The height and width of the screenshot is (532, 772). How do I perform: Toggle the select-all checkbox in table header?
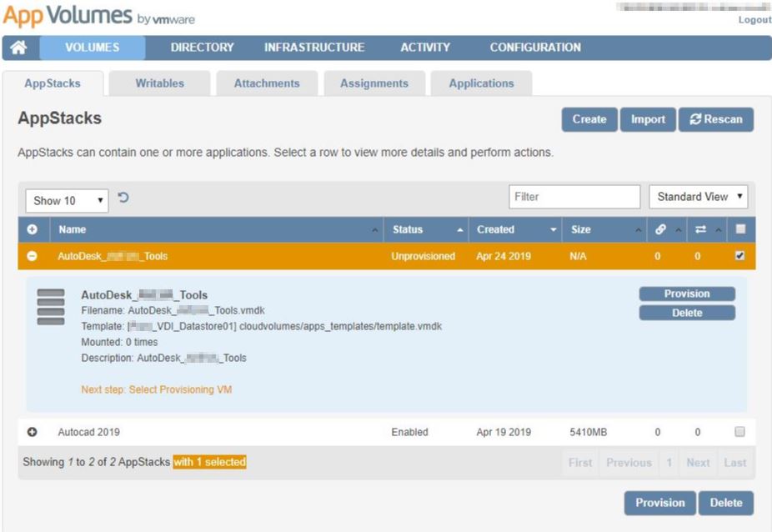(x=740, y=228)
